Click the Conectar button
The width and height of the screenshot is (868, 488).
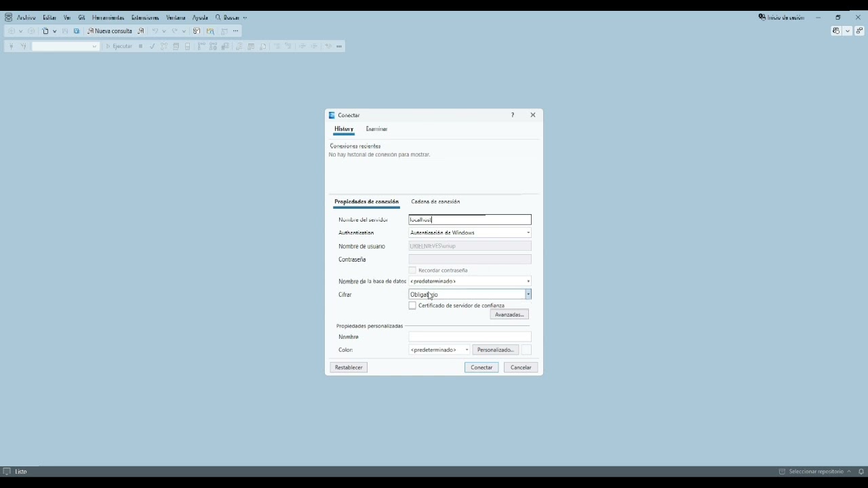[x=481, y=367]
